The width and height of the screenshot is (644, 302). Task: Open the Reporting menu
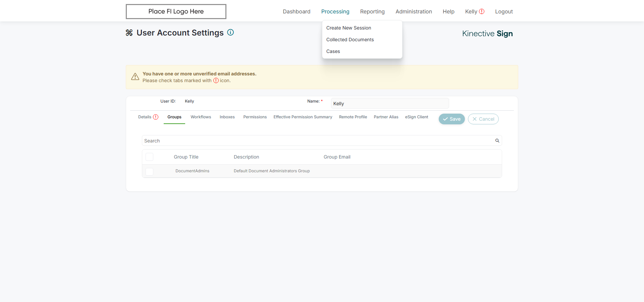pyautogui.click(x=372, y=11)
